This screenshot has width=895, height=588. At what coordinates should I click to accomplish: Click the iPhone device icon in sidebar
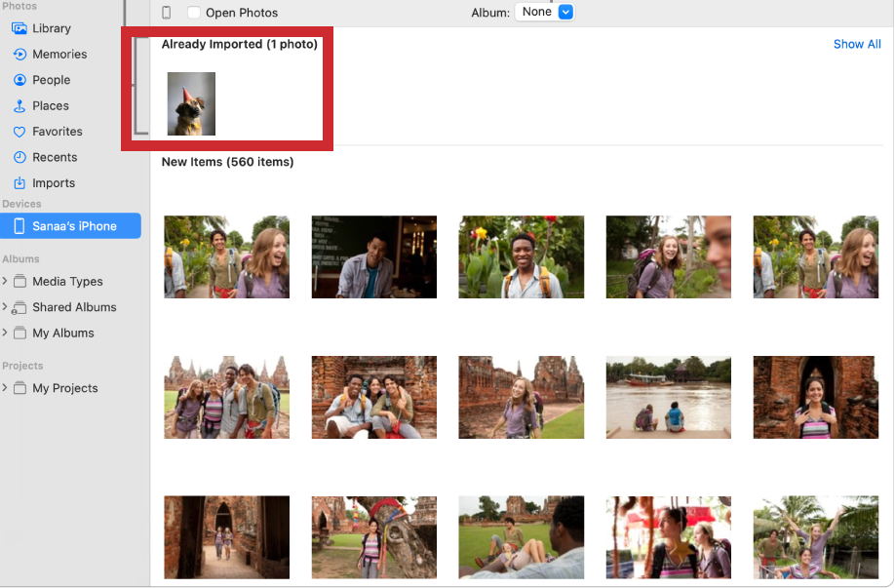[x=19, y=226]
